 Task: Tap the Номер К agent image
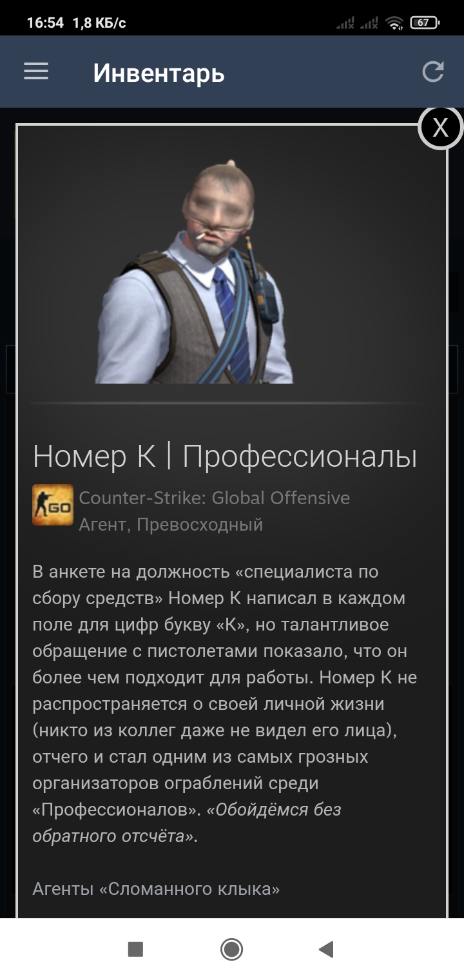point(195,272)
